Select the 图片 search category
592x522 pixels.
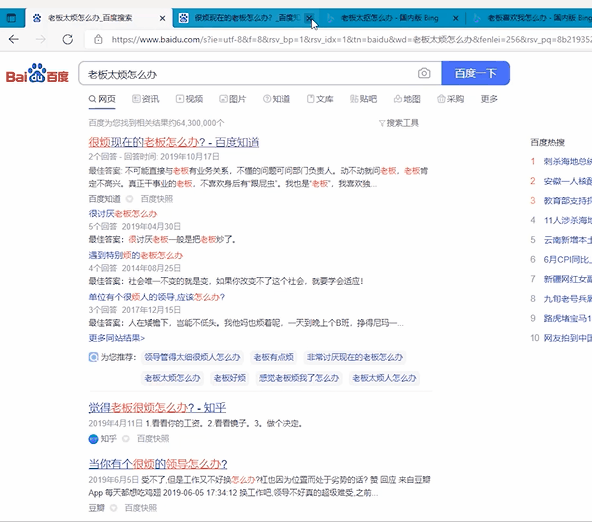233,99
